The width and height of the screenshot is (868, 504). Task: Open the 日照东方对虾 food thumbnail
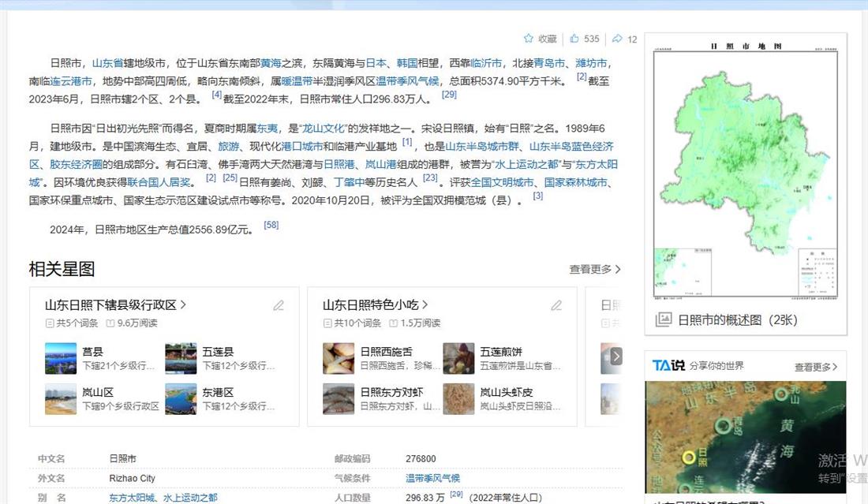(x=339, y=399)
